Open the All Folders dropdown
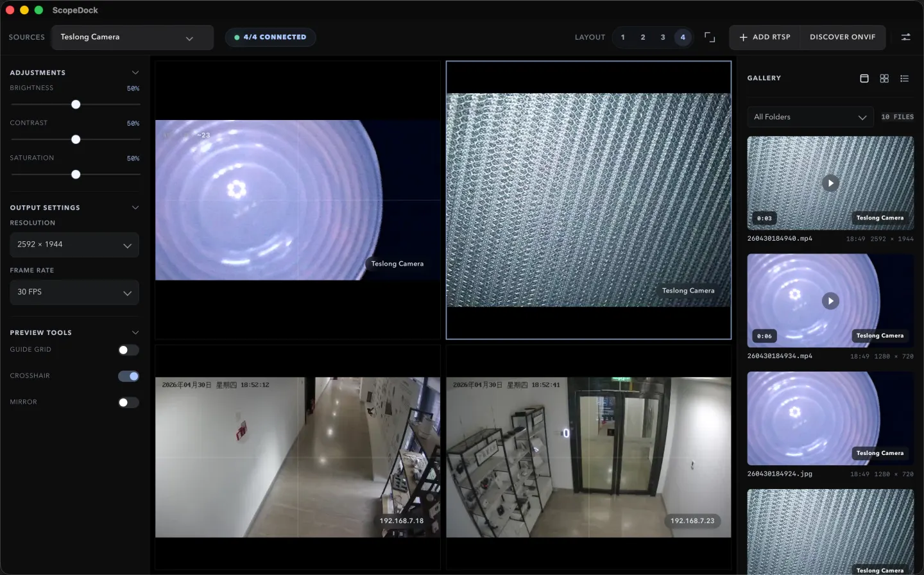This screenshot has width=924, height=575. click(x=810, y=117)
